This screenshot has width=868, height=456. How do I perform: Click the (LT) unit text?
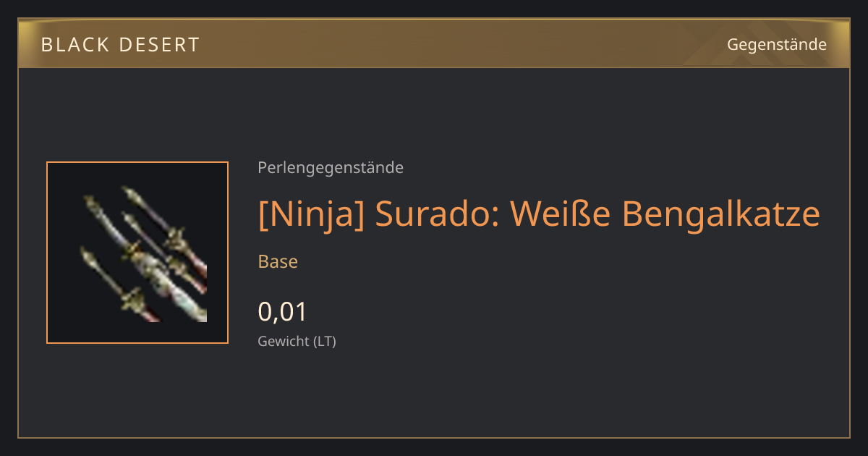coord(324,341)
